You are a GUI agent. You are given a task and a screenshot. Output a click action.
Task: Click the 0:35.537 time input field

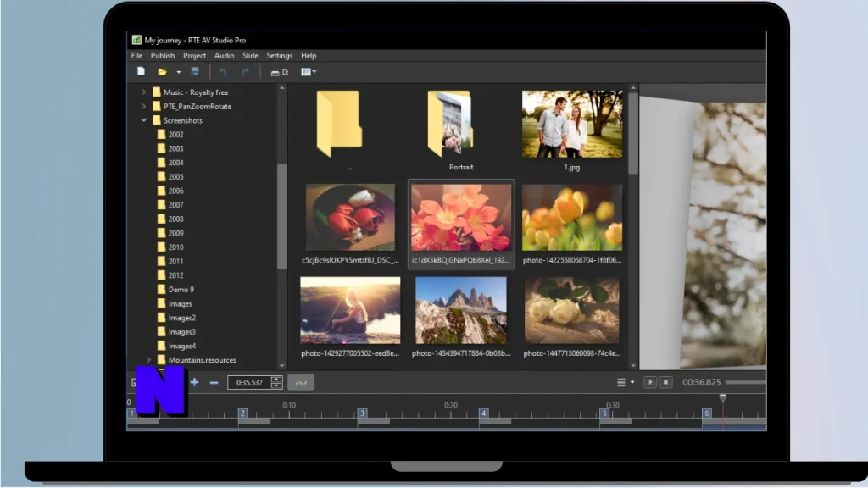[x=248, y=382]
